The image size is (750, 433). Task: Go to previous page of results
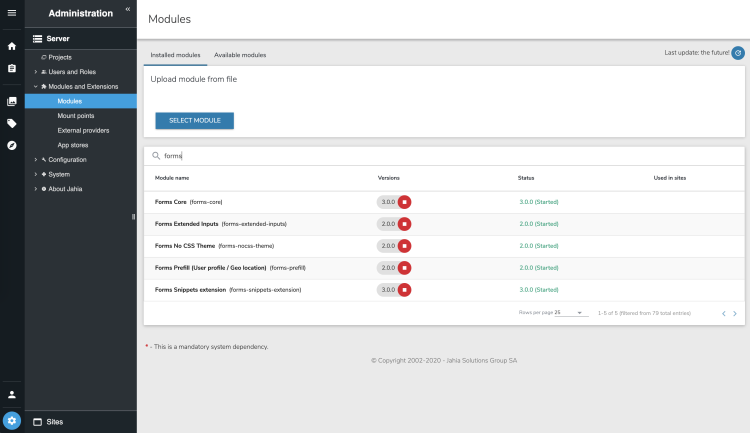coord(724,314)
